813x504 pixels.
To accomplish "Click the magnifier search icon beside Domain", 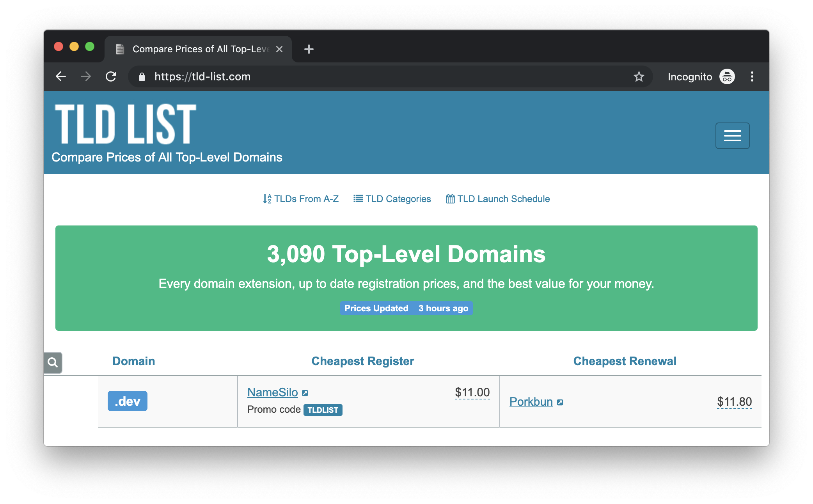I will pyautogui.click(x=53, y=362).
